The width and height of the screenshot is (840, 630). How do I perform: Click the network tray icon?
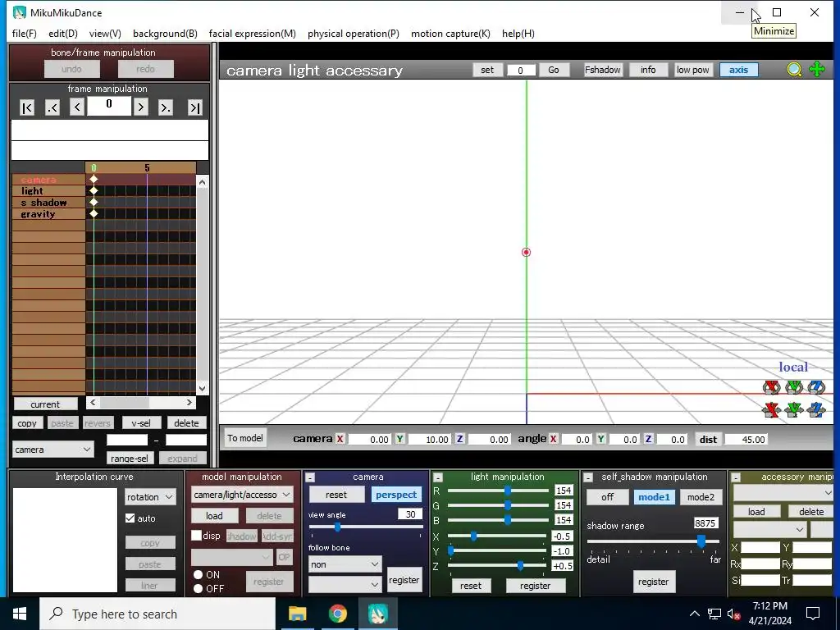[x=714, y=614]
